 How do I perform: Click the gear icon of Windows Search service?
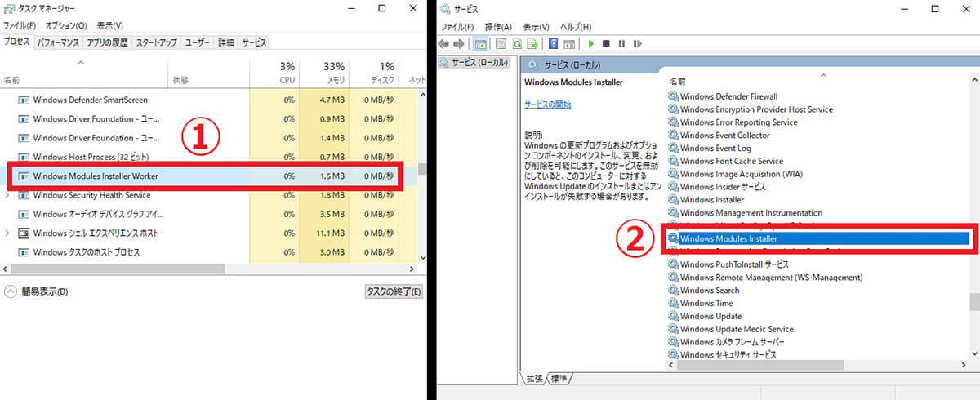tap(673, 291)
